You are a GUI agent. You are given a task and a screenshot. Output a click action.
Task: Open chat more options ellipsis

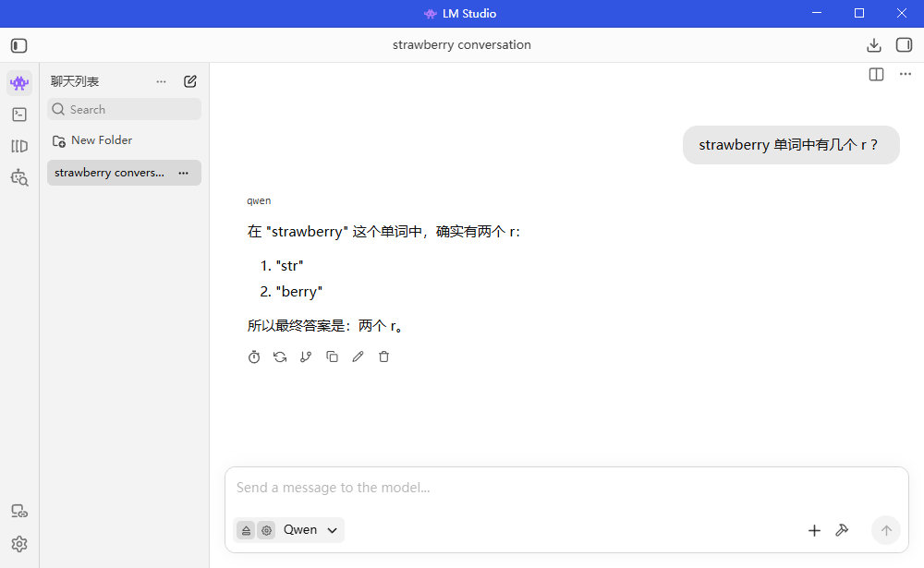906,74
